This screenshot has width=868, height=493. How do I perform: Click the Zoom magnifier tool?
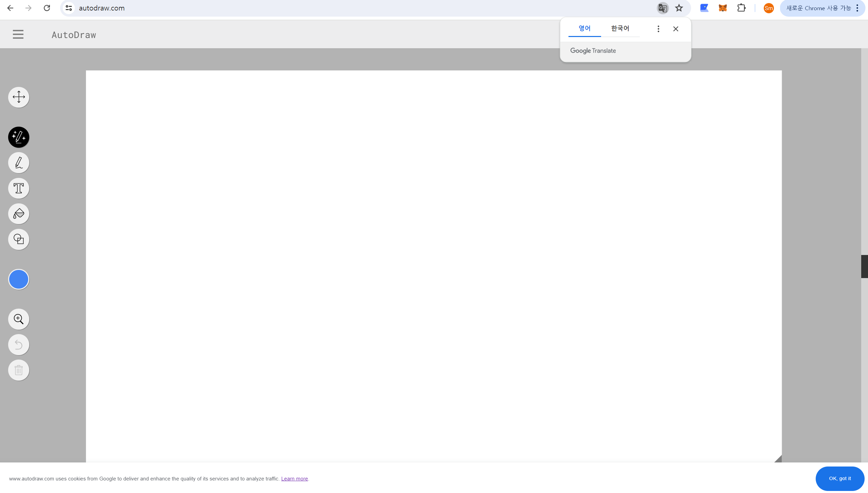click(19, 319)
